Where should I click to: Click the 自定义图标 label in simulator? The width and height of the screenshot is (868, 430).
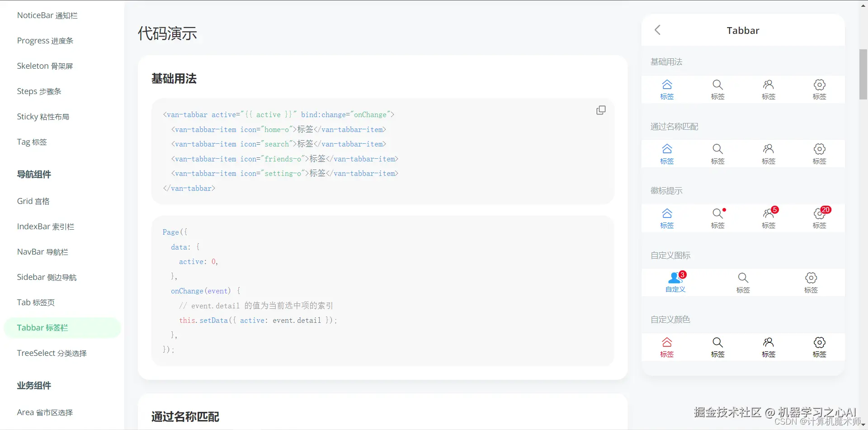[x=670, y=255]
